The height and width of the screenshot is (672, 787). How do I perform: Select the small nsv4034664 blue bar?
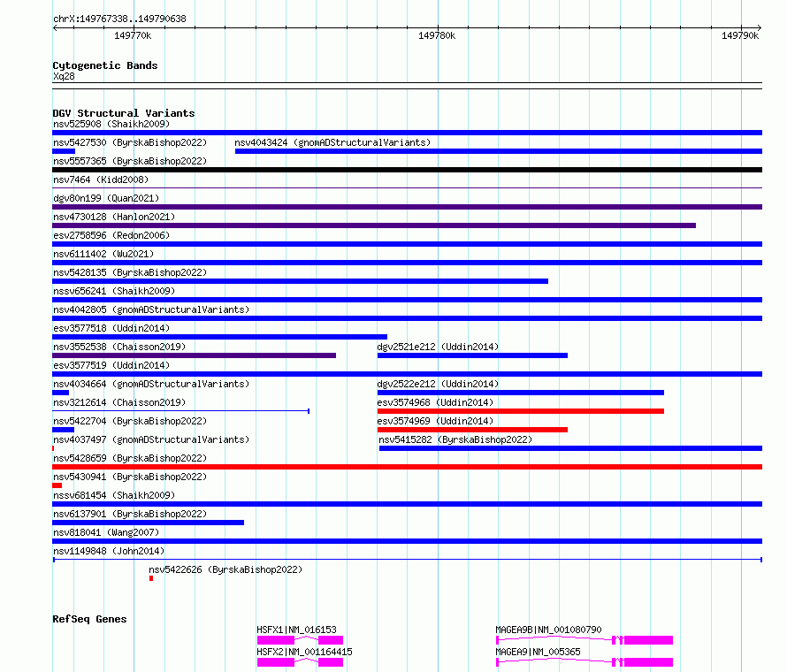coord(60,393)
